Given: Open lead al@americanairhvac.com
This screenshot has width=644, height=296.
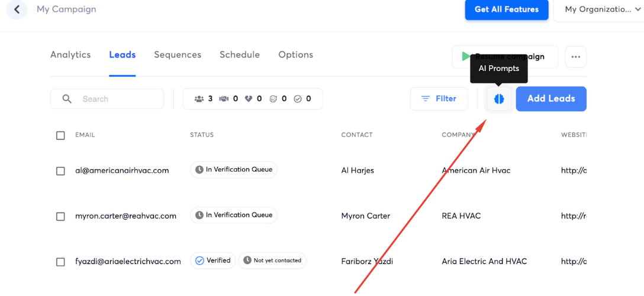Looking at the screenshot, I should (x=122, y=170).
